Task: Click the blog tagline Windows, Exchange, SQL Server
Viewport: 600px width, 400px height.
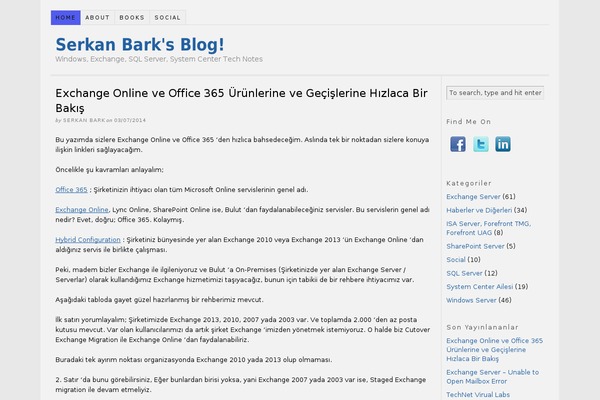Action: (159, 59)
